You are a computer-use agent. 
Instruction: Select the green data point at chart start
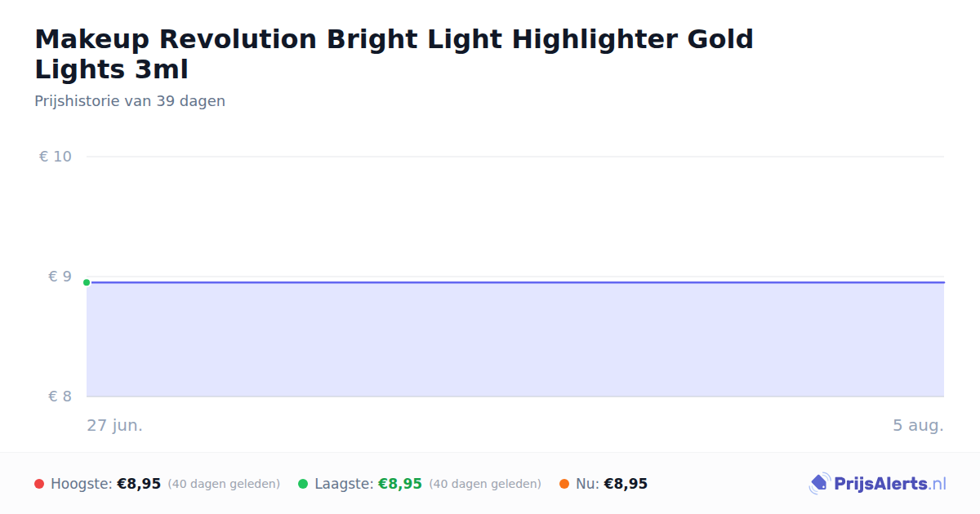(87, 282)
